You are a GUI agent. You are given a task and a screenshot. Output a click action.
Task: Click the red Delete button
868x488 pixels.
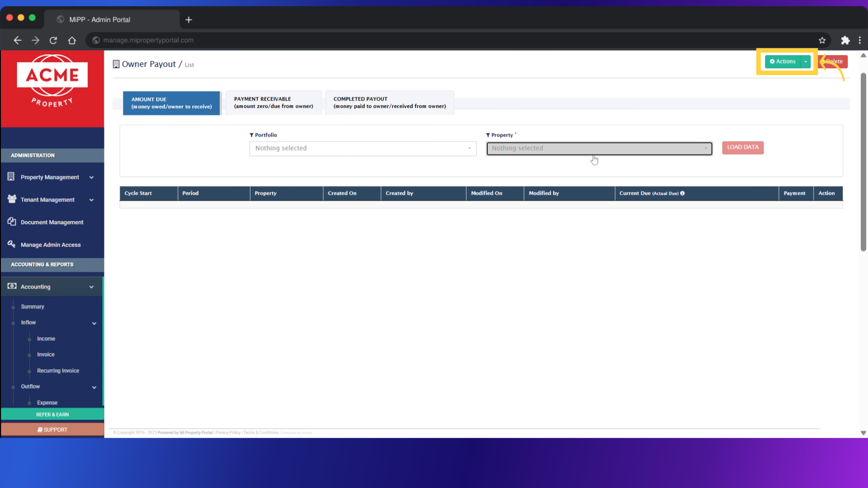coord(834,61)
